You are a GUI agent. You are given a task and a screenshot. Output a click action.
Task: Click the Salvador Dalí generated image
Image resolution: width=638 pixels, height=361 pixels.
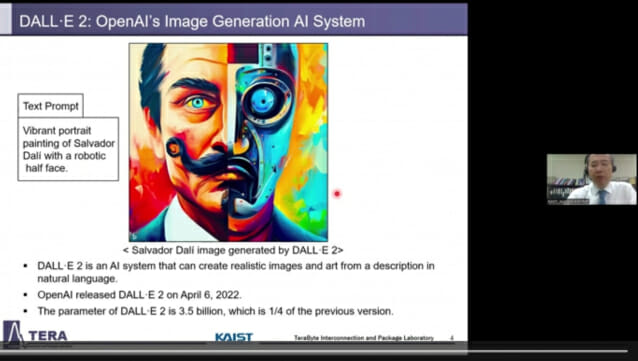[x=228, y=142]
